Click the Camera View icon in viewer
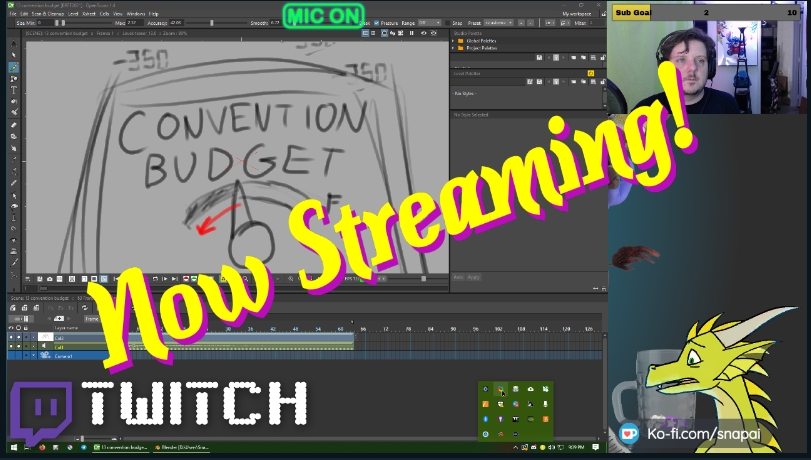The width and height of the screenshot is (811, 460). pos(400,33)
